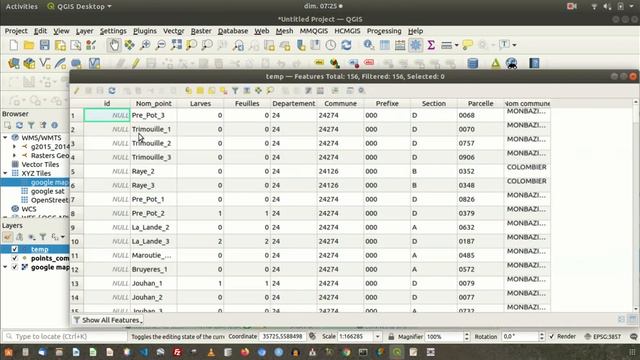Open Processing Toolbox gear icon
Viewport: 640px width, 360px height.
[416, 45]
